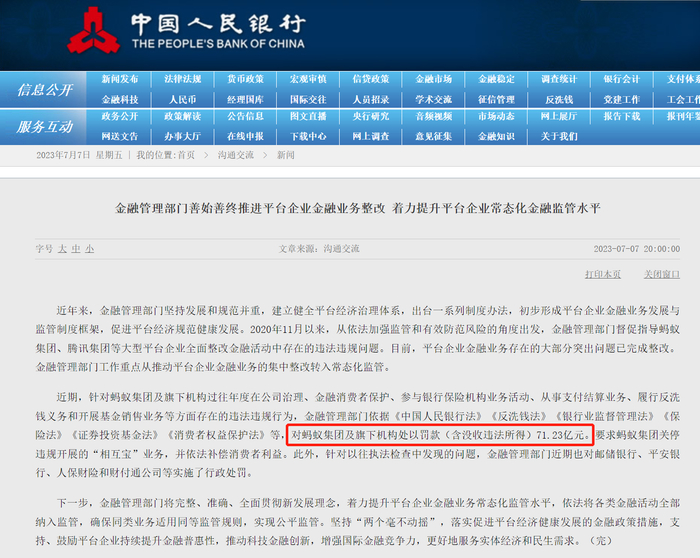Image resolution: width=700 pixels, height=558 pixels.
Task: Select 图文直播 navigation link
Action: click(308, 117)
